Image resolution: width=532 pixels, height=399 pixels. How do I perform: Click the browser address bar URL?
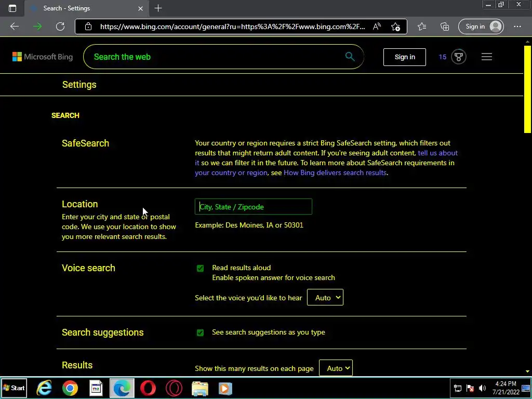coord(232,26)
